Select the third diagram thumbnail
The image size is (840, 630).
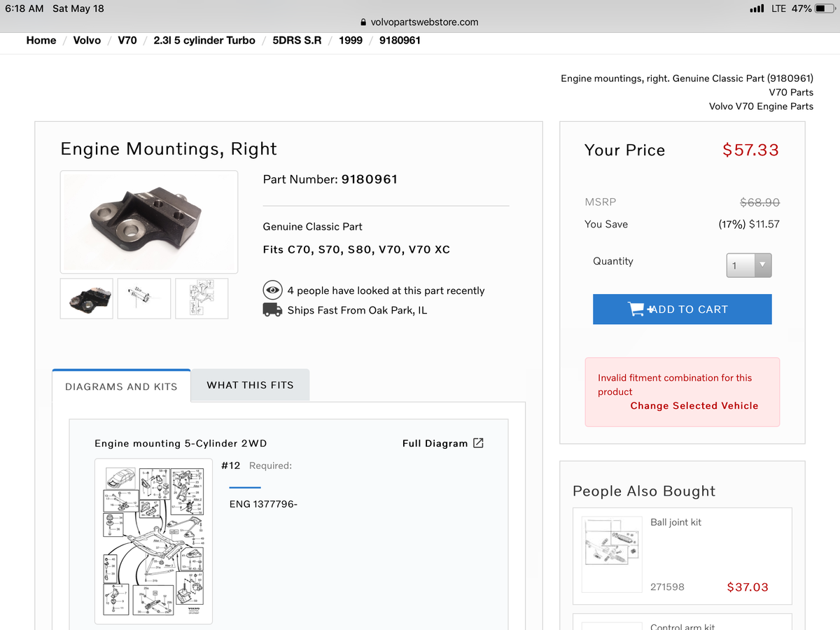tap(202, 299)
